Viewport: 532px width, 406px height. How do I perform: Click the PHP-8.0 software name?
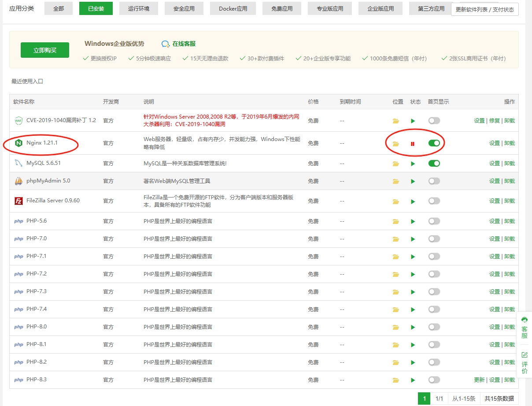(37, 327)
